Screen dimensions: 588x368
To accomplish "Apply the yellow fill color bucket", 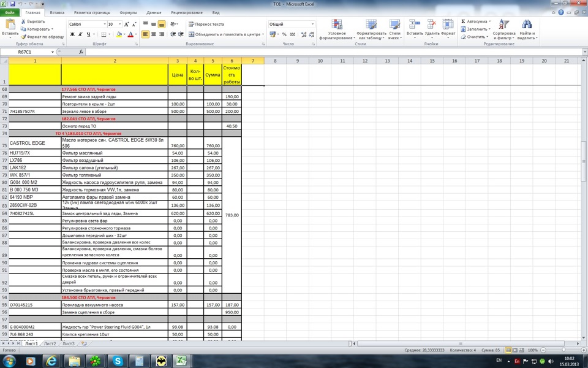I will tap(119, 34).
